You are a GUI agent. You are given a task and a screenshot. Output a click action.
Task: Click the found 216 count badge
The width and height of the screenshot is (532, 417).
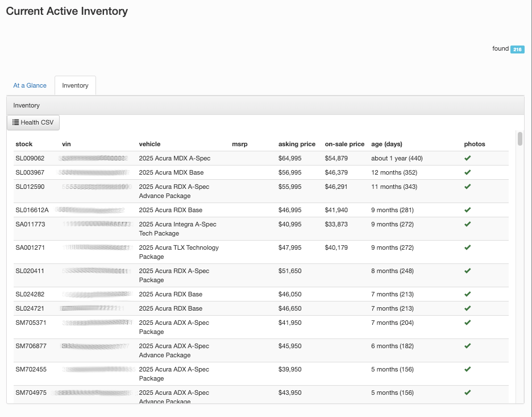pos(517,49)
